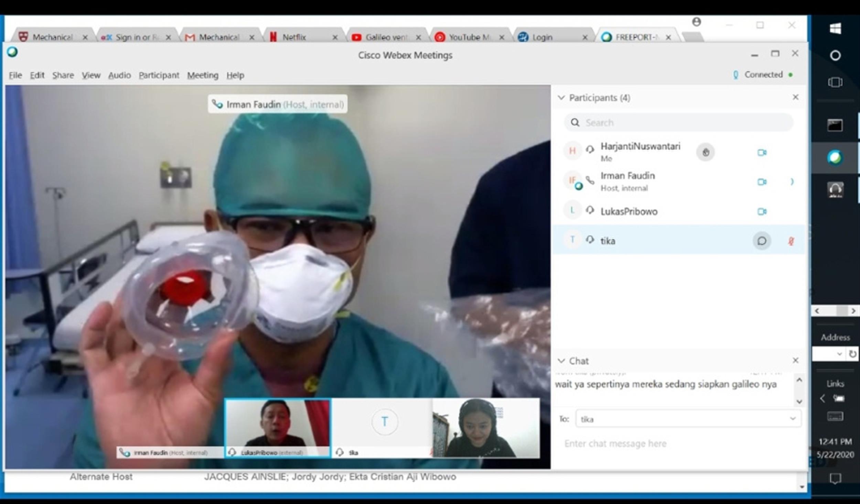Click Irman Faudin's video camera icon
This screenshot has height=504, width=860.
[x=762, y=182]
